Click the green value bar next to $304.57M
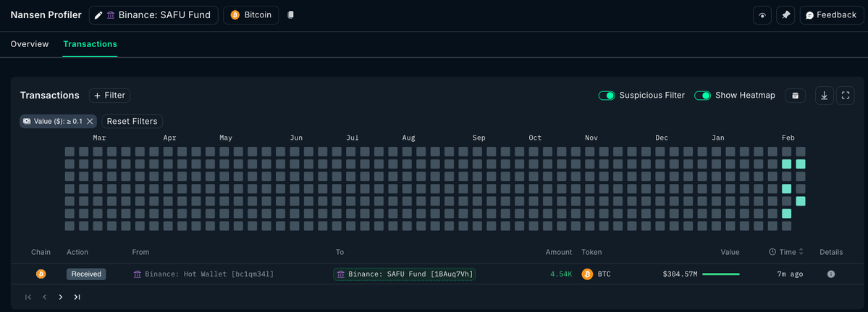 [721, 274]
